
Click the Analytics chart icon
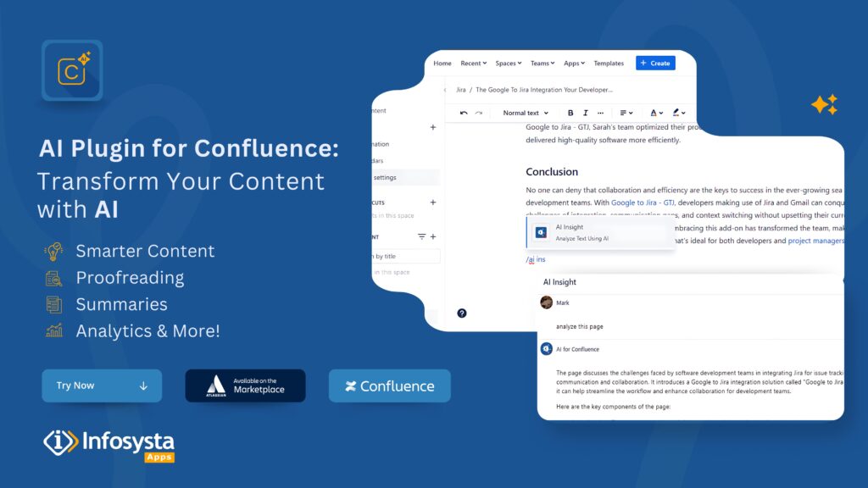pos(53,331)
